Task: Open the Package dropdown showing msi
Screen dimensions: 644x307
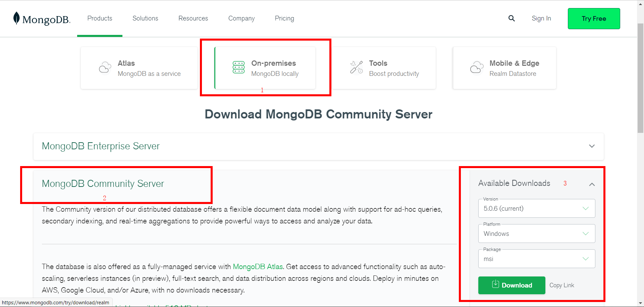Action: pos(537,259)
